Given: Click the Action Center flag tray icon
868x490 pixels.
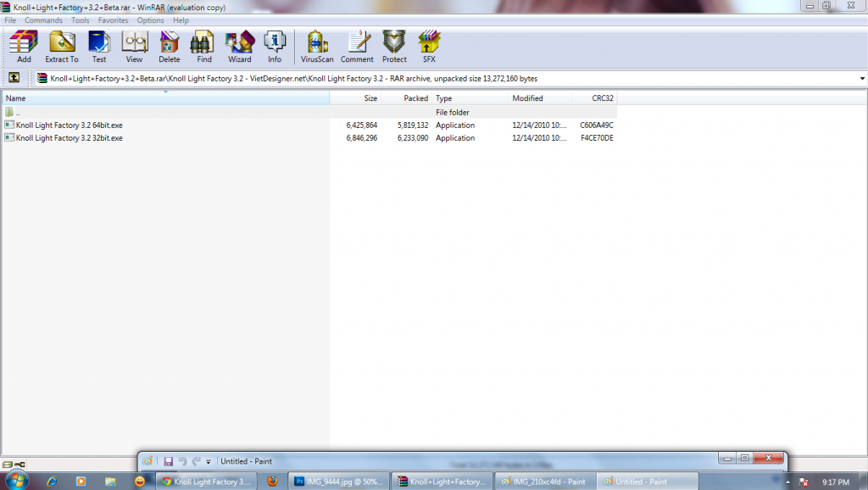Looking at the screenshot, I should tap(804, 482).
